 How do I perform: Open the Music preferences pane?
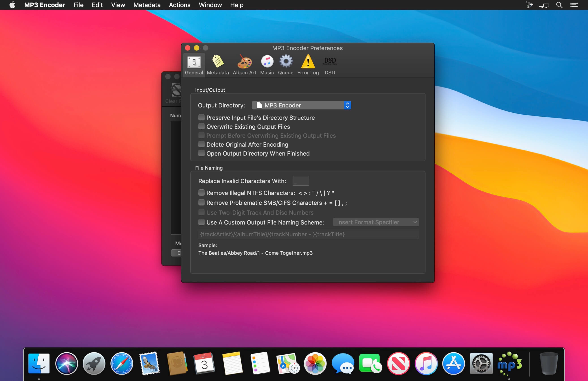(x=267, y=65)
